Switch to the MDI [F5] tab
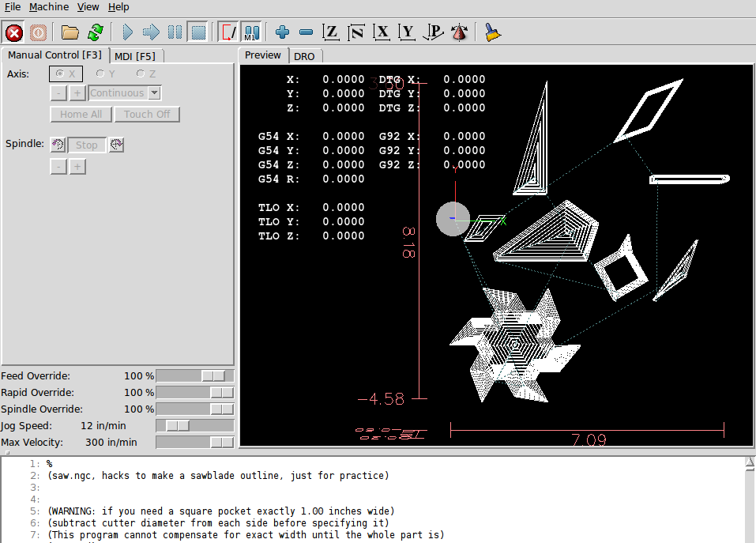This screenshot has width=756, height=543. coord(134,55)
